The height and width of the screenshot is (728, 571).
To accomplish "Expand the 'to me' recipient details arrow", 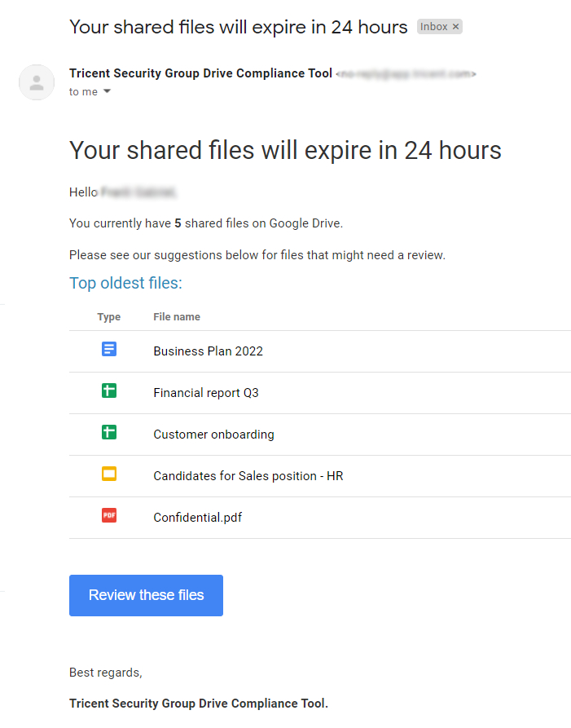I will [x=107, y=92].
